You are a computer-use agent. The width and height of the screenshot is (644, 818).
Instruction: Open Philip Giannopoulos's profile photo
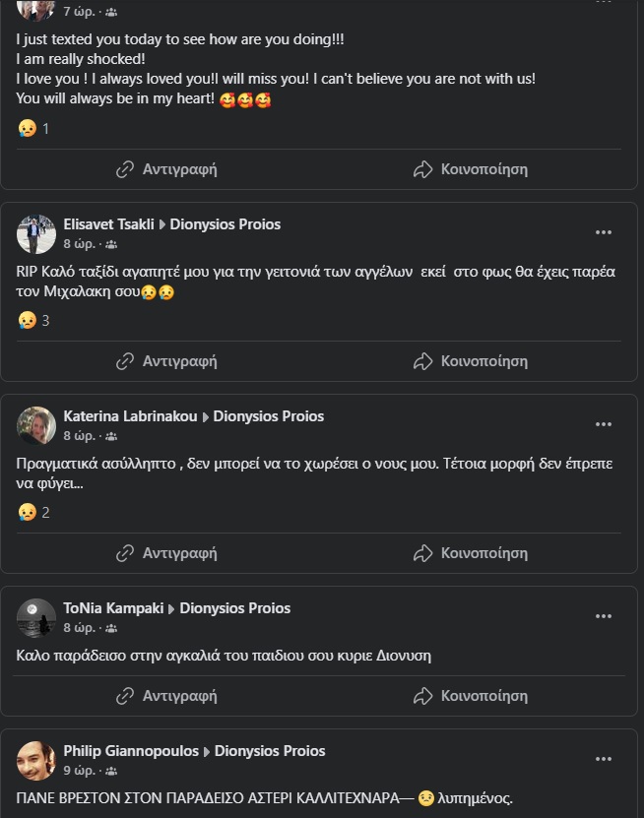coord(36,761)
